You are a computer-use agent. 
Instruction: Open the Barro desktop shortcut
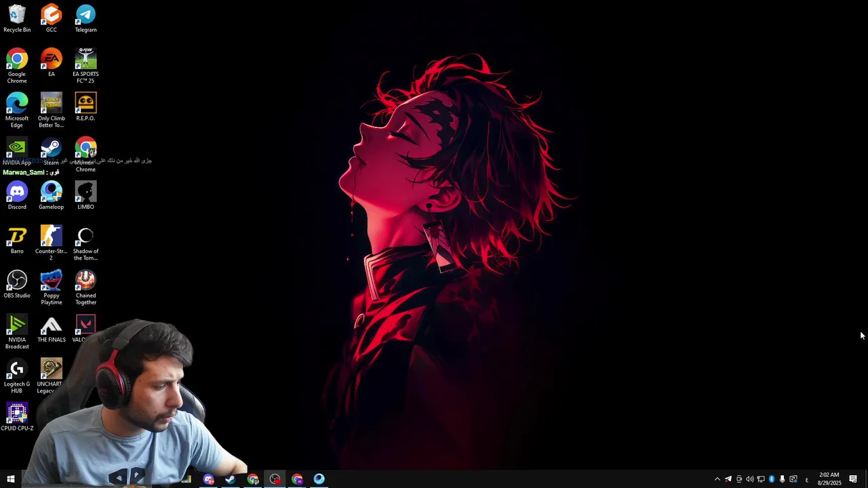17,239
